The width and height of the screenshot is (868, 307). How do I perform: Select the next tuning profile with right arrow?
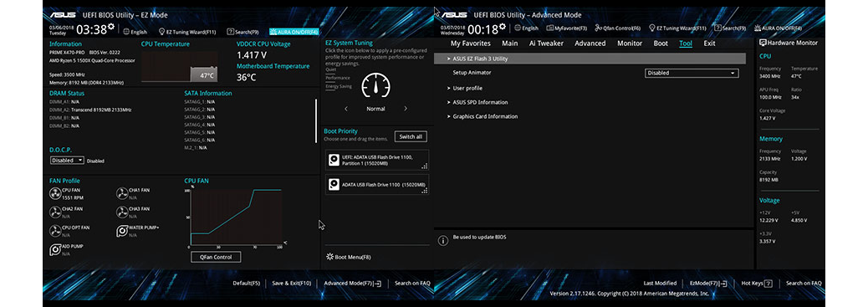(406, 109)
